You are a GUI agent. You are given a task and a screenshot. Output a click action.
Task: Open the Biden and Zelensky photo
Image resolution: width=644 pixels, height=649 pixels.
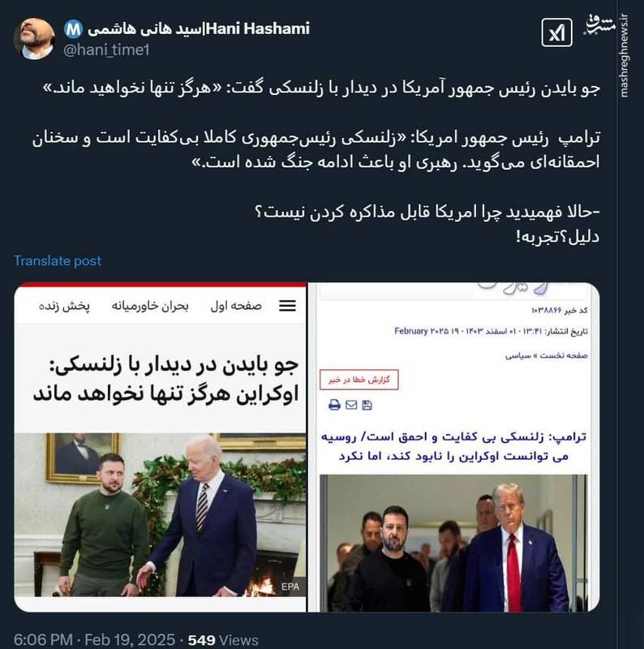click(160, 514)
